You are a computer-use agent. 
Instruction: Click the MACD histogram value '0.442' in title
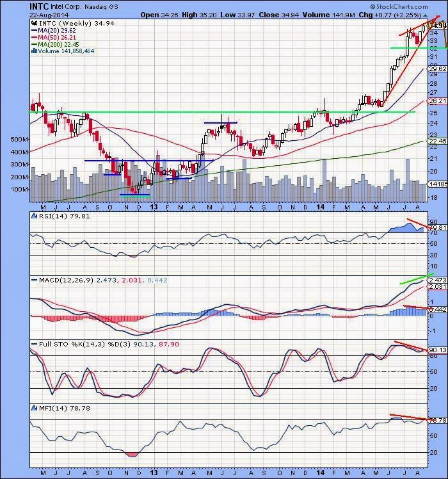click(157, 280)
